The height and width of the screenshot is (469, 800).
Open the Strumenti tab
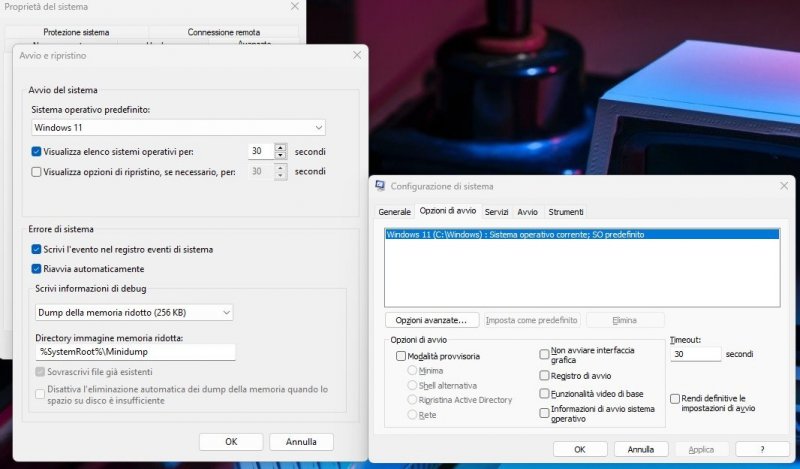point(566,212)
